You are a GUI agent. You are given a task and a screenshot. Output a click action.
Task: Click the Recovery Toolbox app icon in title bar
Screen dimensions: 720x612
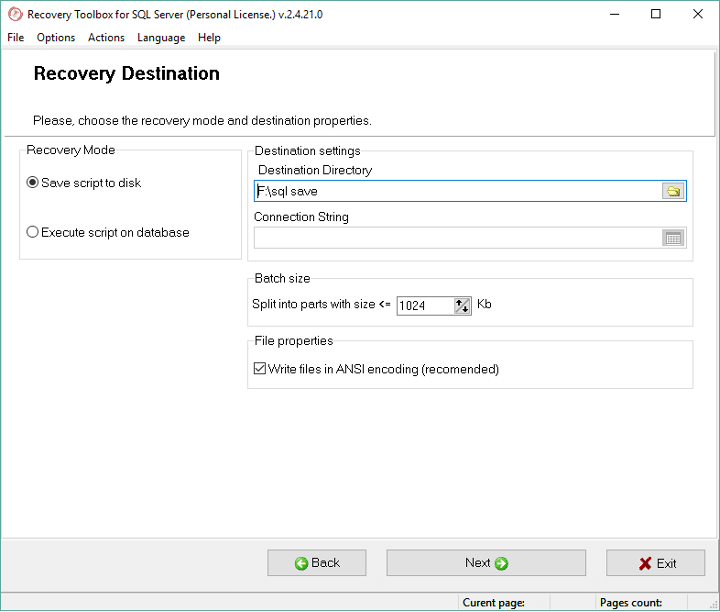click(x=14, y=14)
